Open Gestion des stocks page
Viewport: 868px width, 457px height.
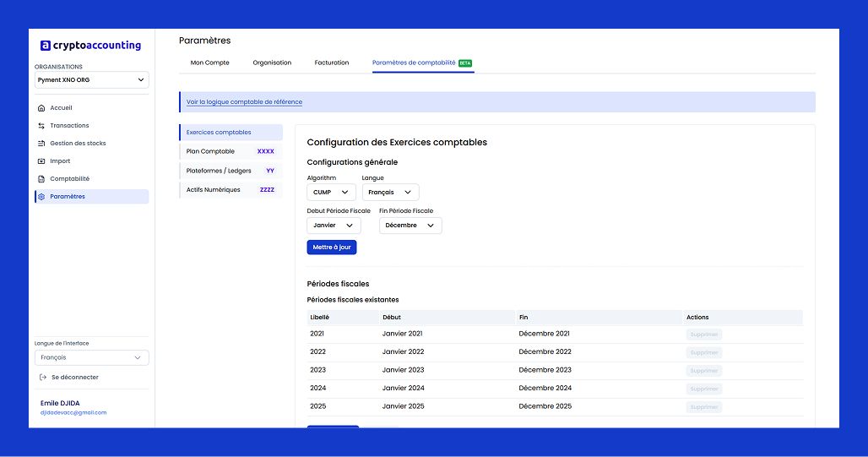(x=91, y=144)
